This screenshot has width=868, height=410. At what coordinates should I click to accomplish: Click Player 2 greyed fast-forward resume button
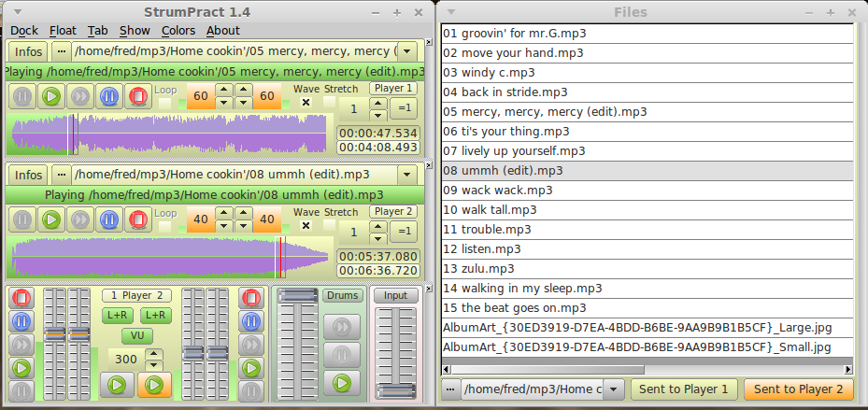[x=80, y=219]
